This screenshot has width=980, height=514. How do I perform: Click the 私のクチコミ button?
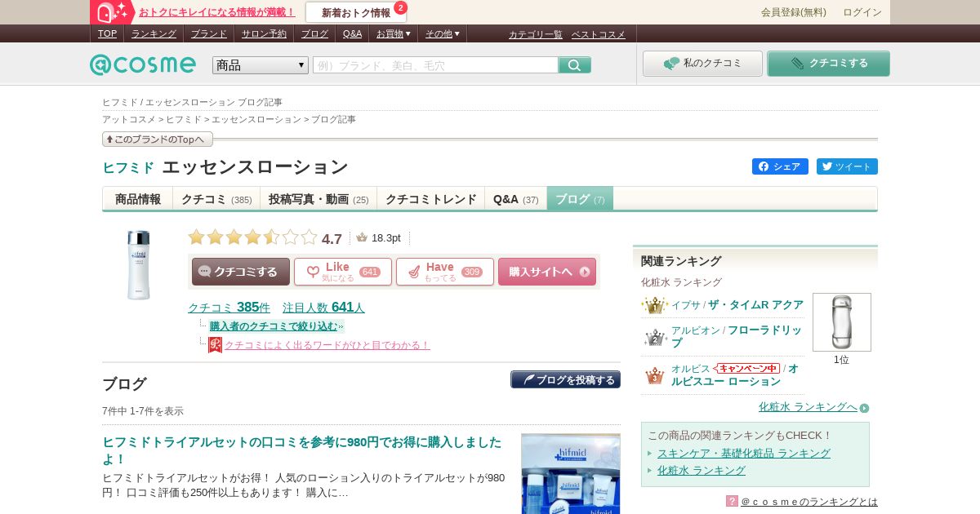point(702,64)
